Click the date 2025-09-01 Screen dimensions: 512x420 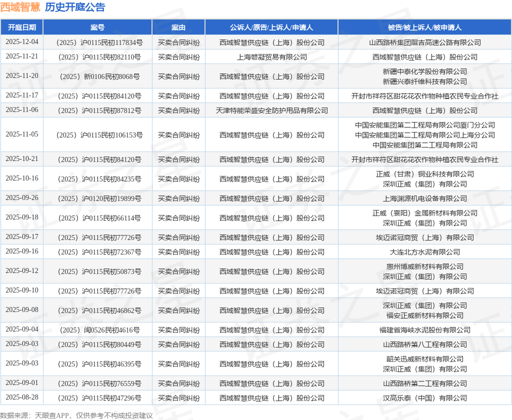tap(22, 383)
